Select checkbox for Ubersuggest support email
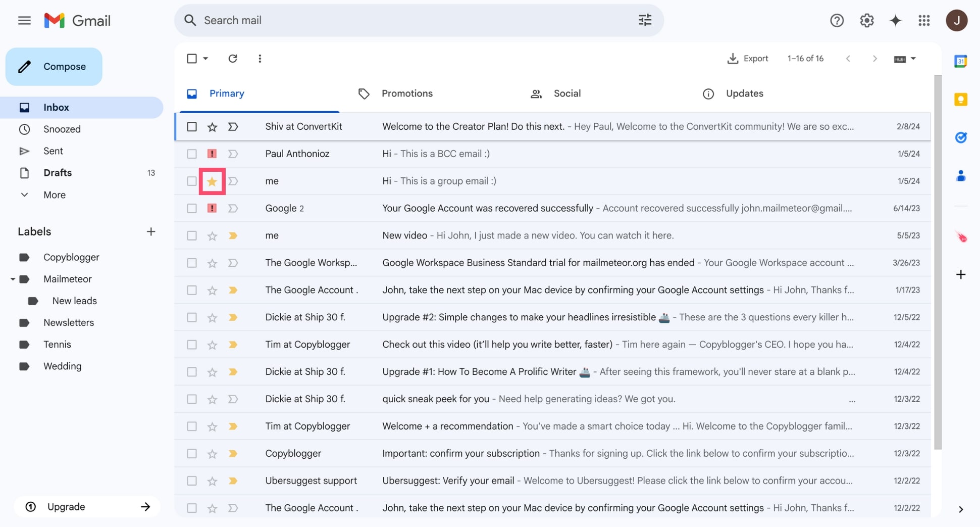The width and height of the screenshot is (980, 527). (x=191, y=481)
